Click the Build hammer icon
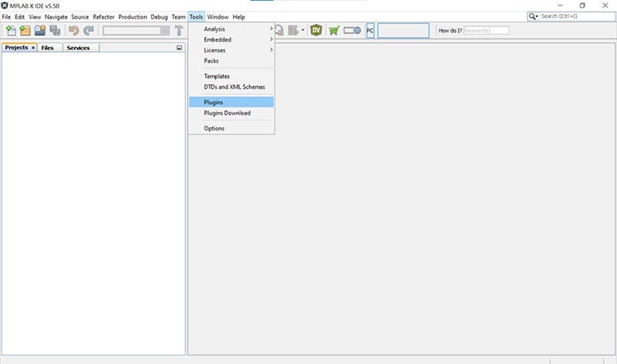This screenshot has width=617, height=364. point(179,30)
